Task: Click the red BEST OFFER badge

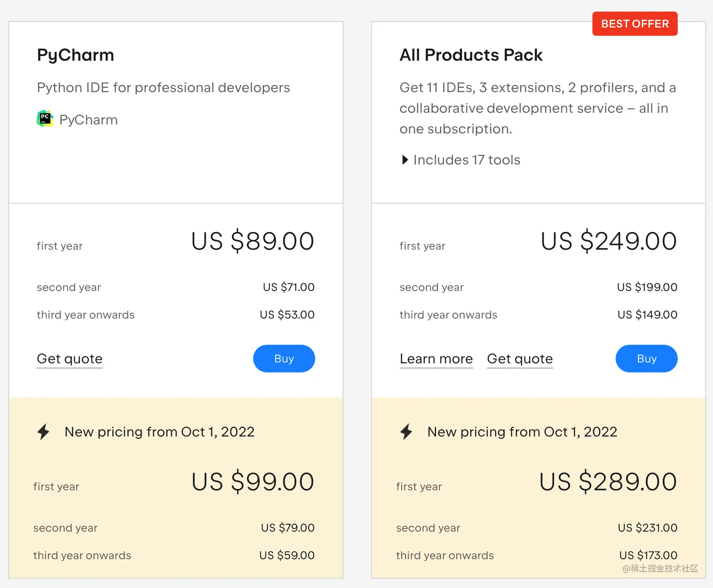Action: (635, 24)
